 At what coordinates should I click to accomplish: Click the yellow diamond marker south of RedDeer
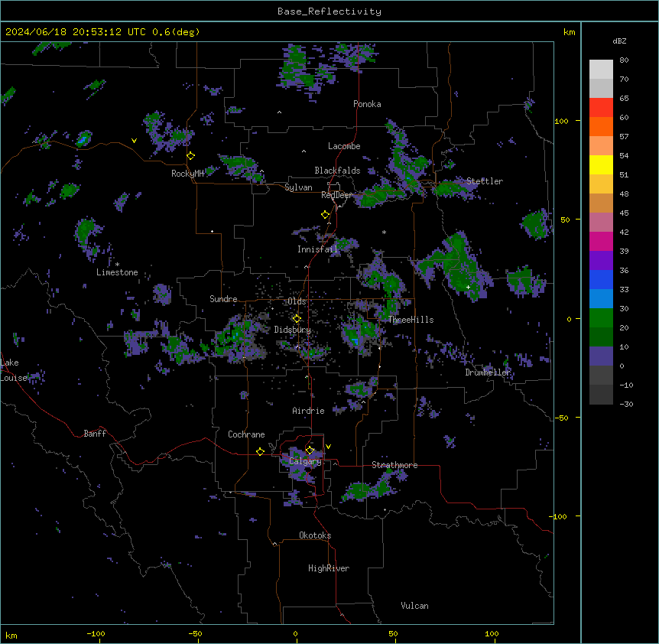pos(326,215)
